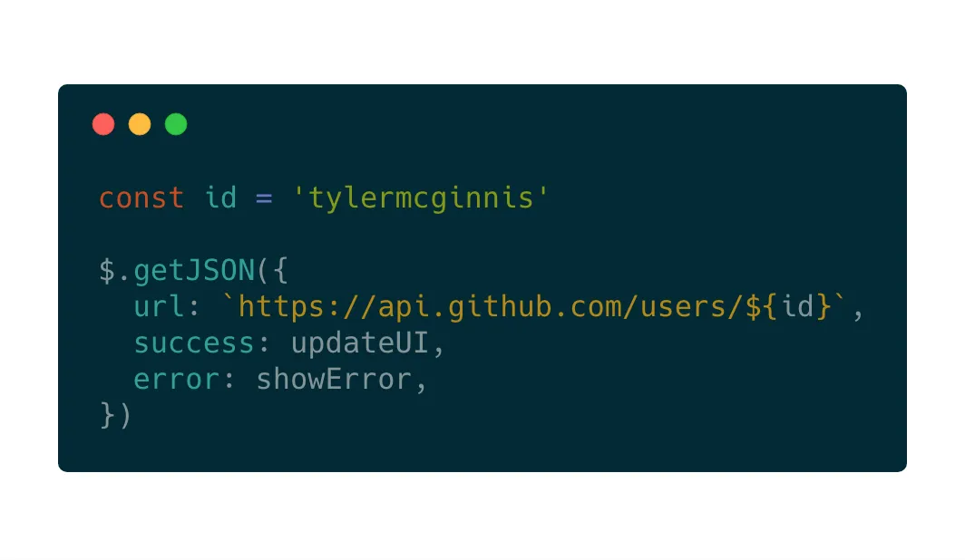Viewport: 965px width, 560px height.
Task: Click the https://api.github.com URL text
Action: [x=430, y=306]
